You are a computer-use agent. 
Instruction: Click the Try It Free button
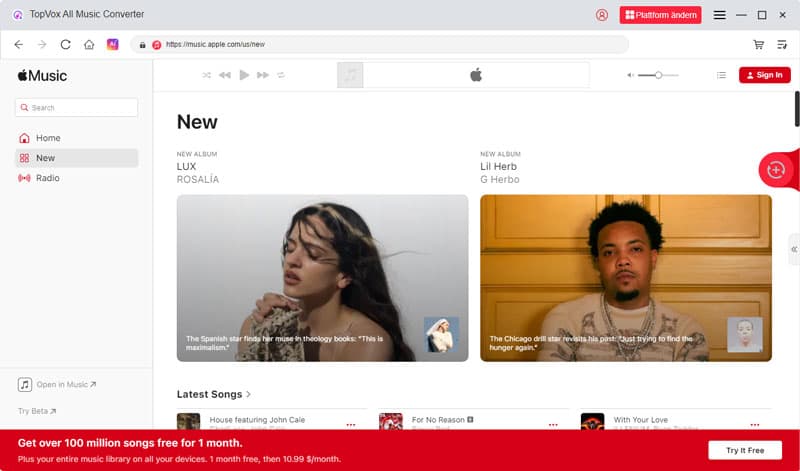click(x=744, y=450)
